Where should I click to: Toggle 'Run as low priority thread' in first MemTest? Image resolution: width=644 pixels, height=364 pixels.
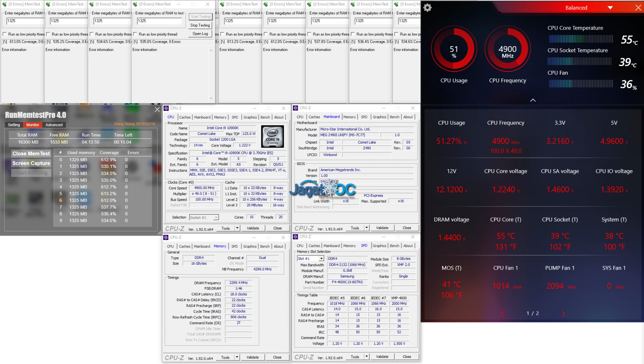[4, 34]
